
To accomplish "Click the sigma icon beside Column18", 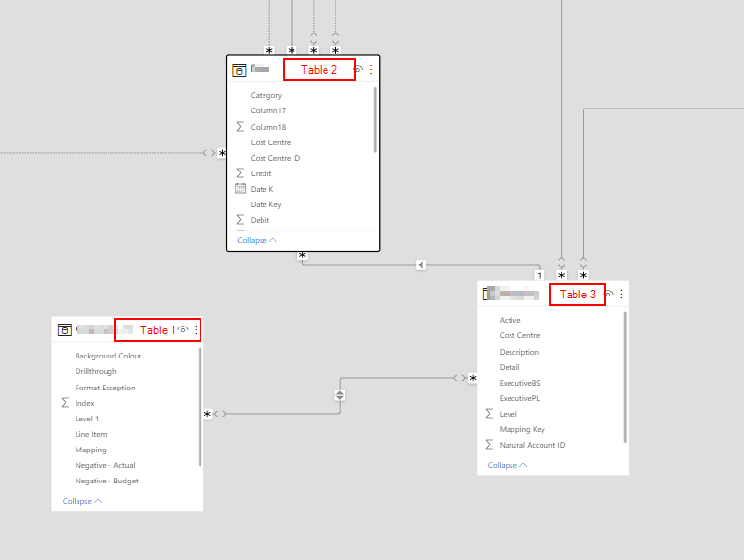I will coord(240,127).
